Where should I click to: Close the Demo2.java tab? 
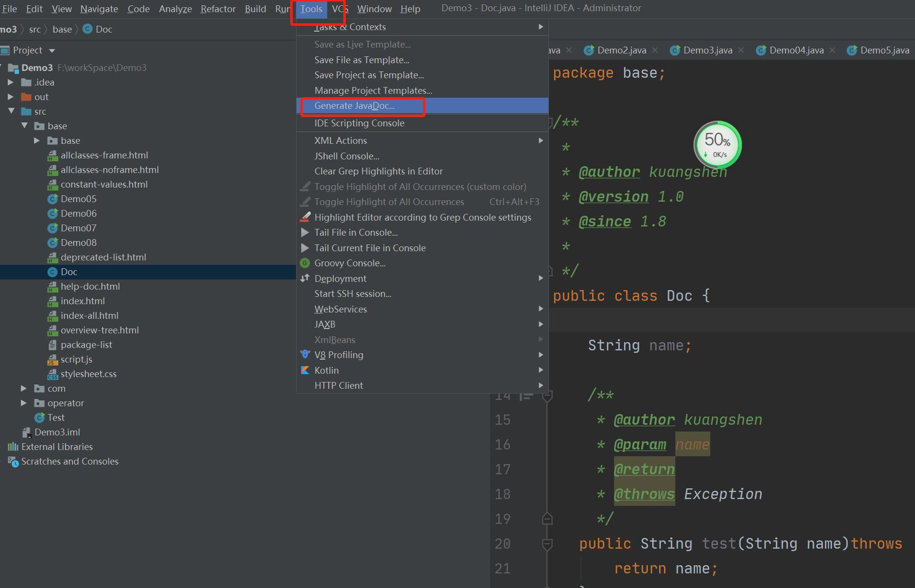click(655, 50)
